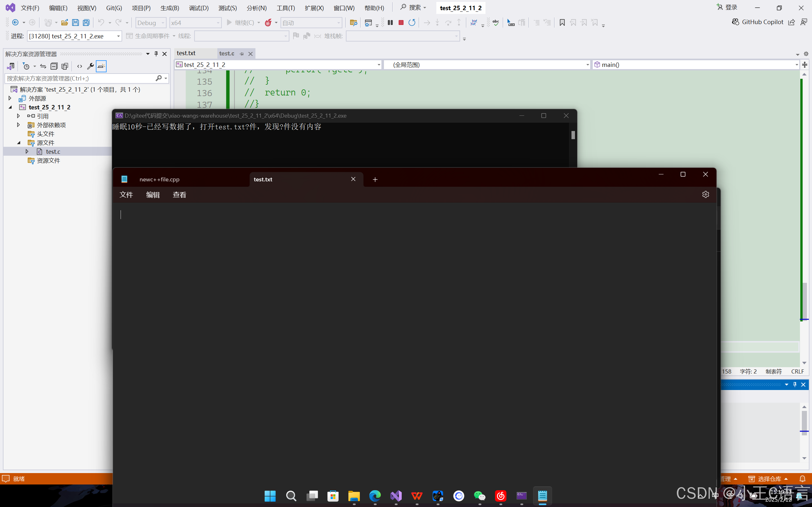
Task: Click the Send Feedback person icon
Action: click(x=804, y=22)
